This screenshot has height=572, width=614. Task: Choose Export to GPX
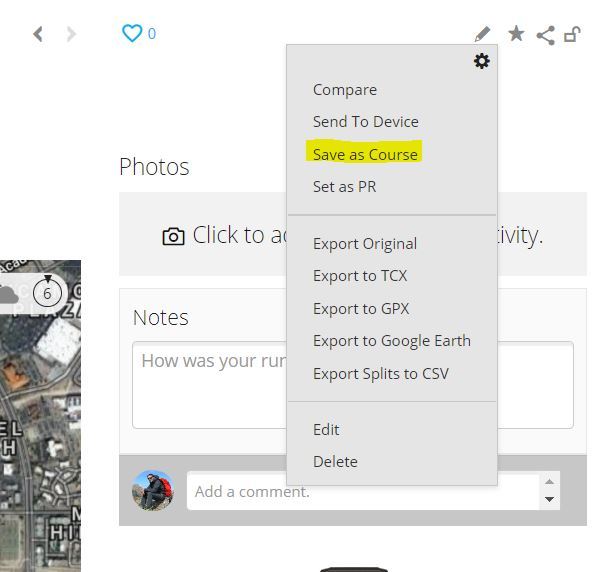(361, 309)
